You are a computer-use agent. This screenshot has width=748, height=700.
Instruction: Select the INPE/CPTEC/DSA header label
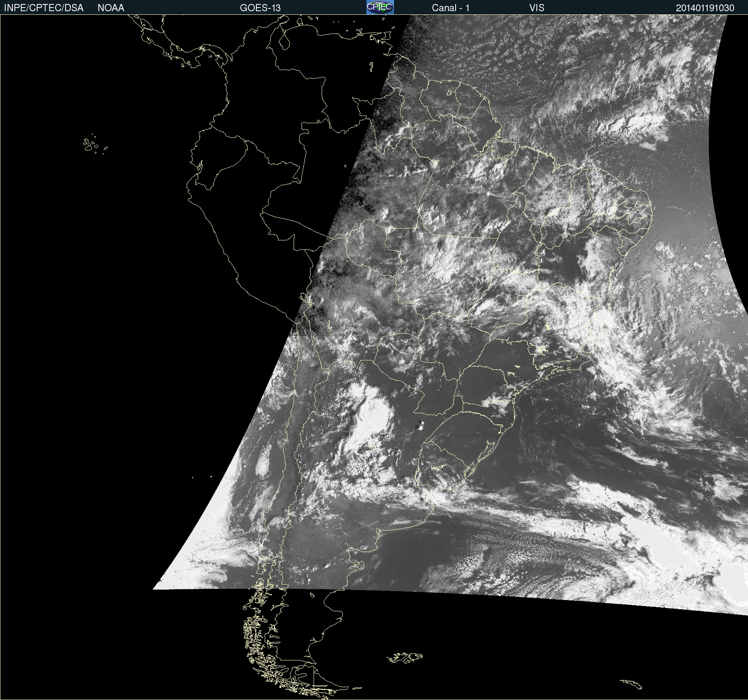44,8
